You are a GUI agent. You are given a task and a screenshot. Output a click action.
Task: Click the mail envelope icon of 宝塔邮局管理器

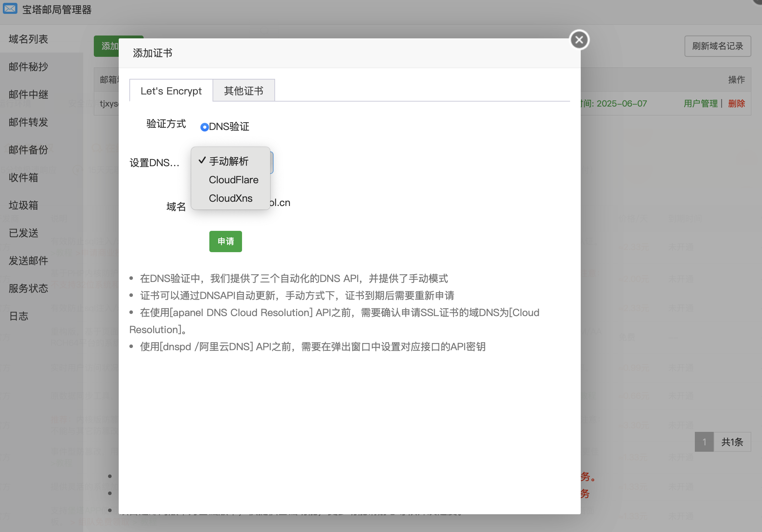pyautogui.click(x=10, y=9)
